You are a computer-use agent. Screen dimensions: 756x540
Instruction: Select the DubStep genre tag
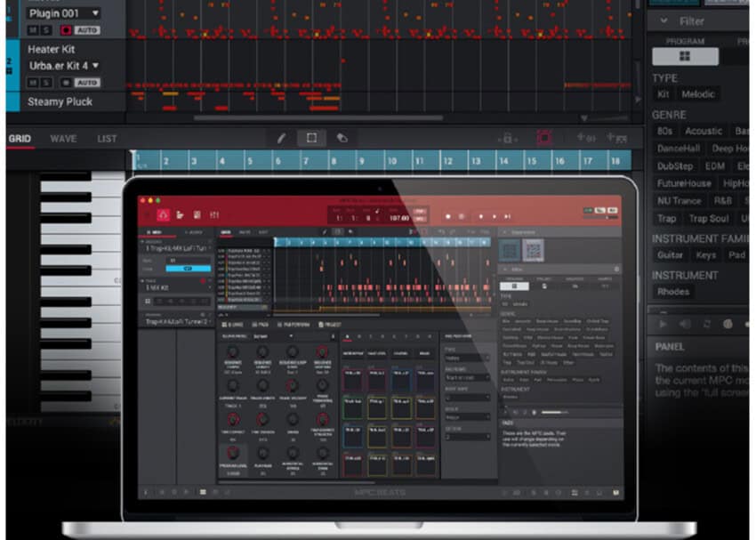pos(675,165)
